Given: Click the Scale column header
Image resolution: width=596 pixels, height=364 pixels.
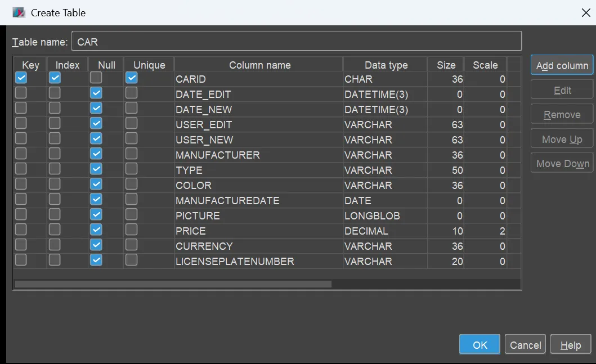Looking at the screenshot, I should coord(485,65).
